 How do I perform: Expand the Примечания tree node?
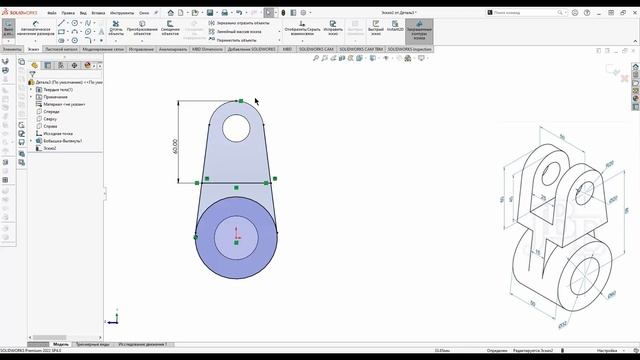[31, 97]
